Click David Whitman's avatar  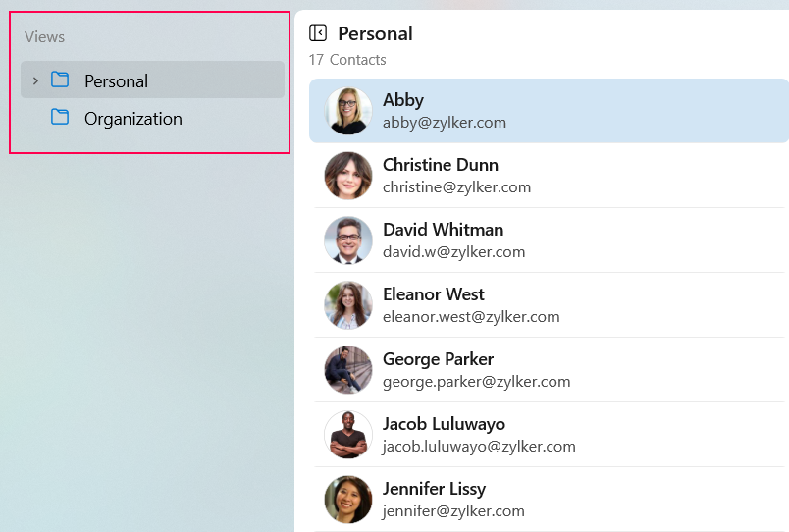pyautogui.click(x=348, y=240)
